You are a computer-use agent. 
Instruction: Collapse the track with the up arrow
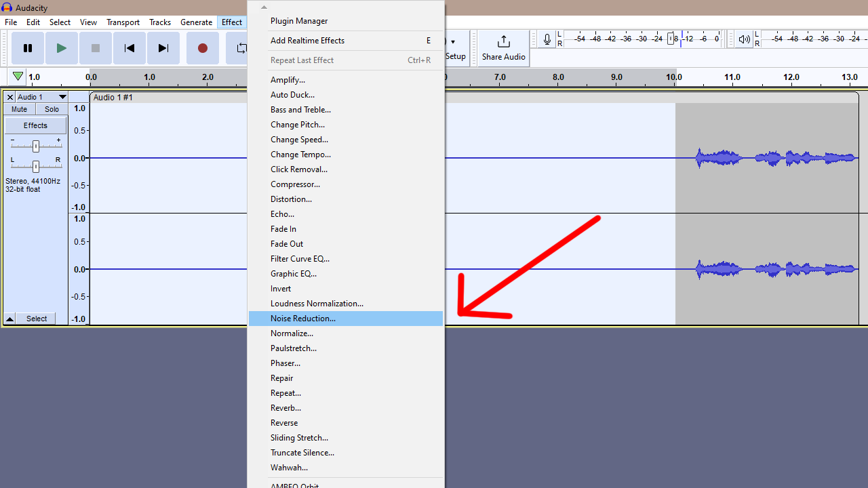[10, 319]
